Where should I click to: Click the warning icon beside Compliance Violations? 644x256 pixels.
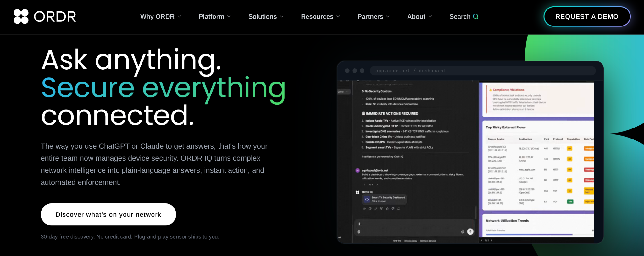[491, 90]
